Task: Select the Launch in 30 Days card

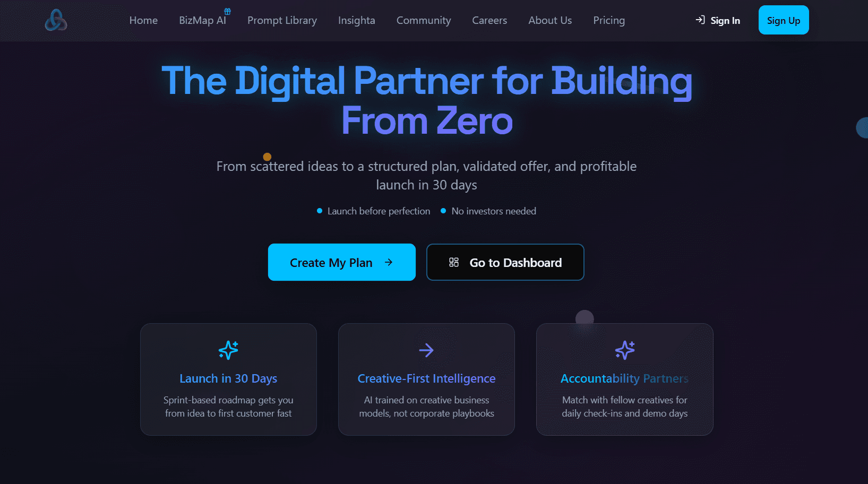Action: (228, 379)
